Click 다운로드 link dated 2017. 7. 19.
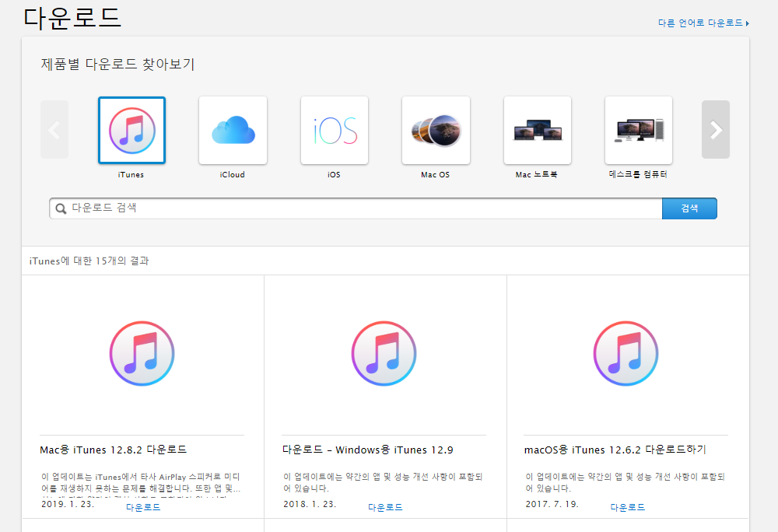This screenshot has width=778, height=532. point(627,507)
